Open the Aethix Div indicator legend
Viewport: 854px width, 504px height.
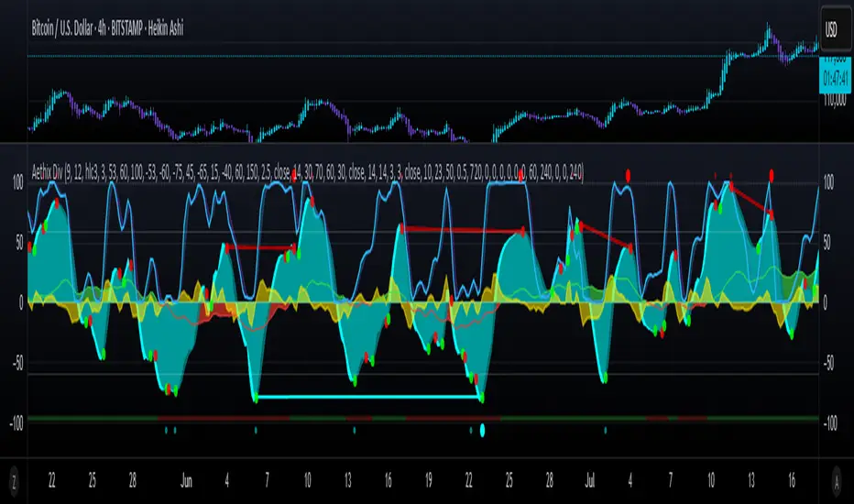tap(308, 173)
